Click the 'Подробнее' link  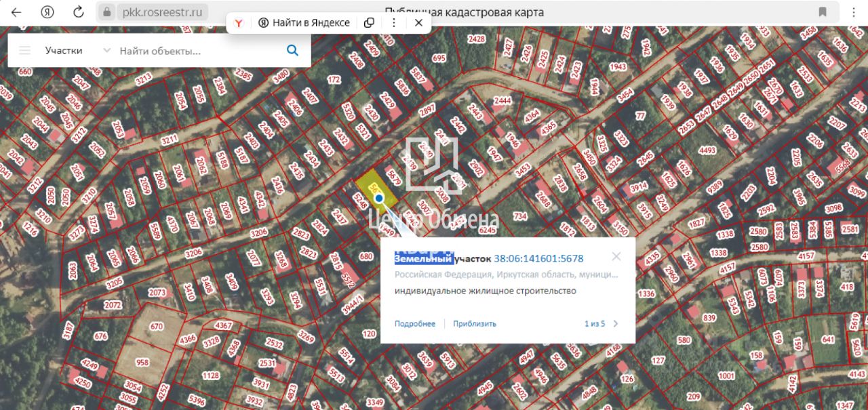[415, 323]
